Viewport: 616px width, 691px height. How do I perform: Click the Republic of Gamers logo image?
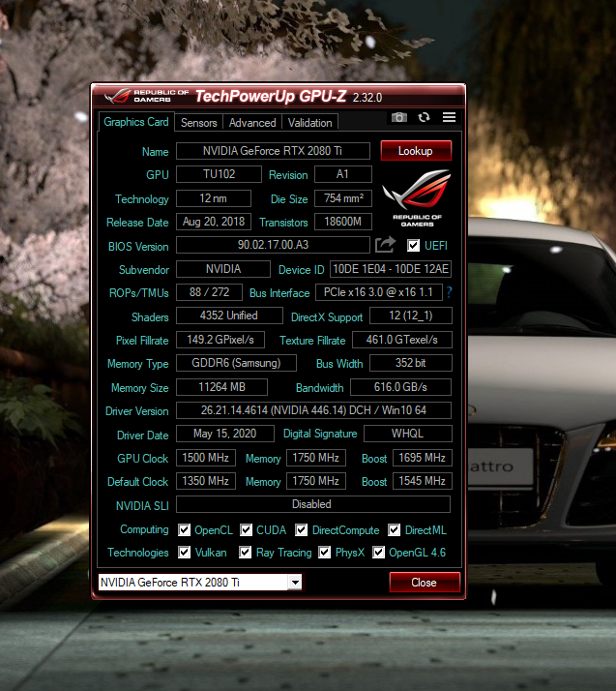click(417, 197)
